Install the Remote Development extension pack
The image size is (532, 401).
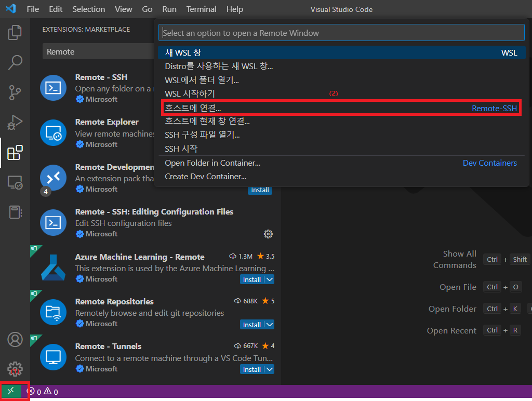[x=260, y=190]
